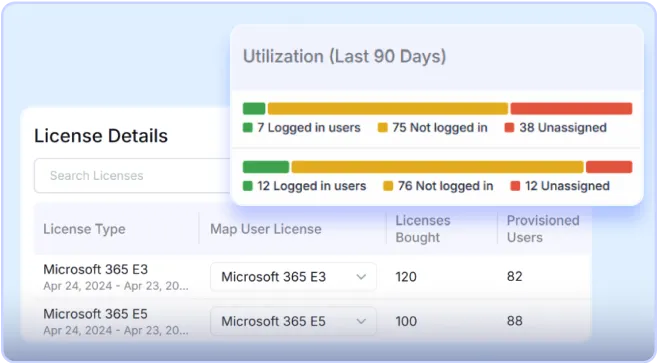The height and width of the screenshot is (363, 657).
Task: Click red swatch beside 12 Unassigned
Action: point(515,186)
